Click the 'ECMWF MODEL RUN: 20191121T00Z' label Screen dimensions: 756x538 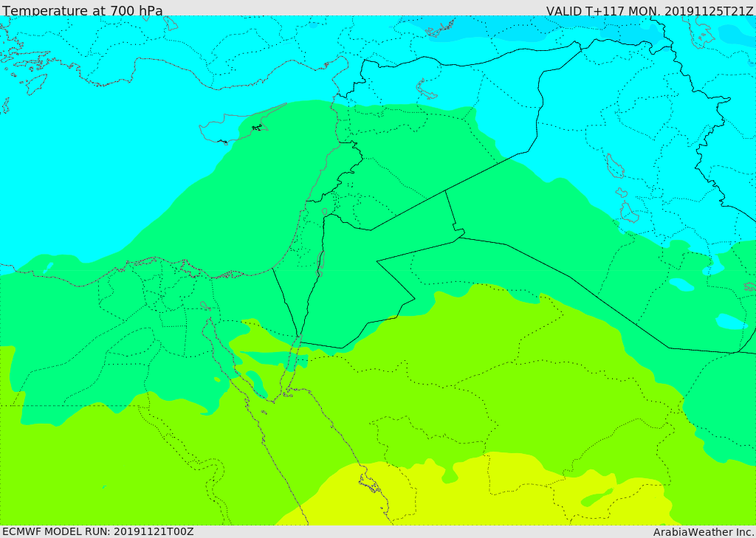[x=98, y=531]
